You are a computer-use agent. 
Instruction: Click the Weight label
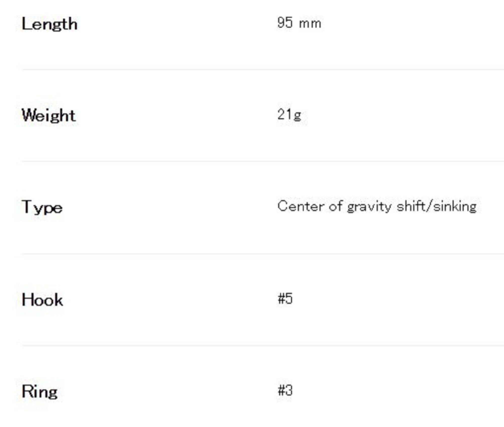[x=49, y=116]
